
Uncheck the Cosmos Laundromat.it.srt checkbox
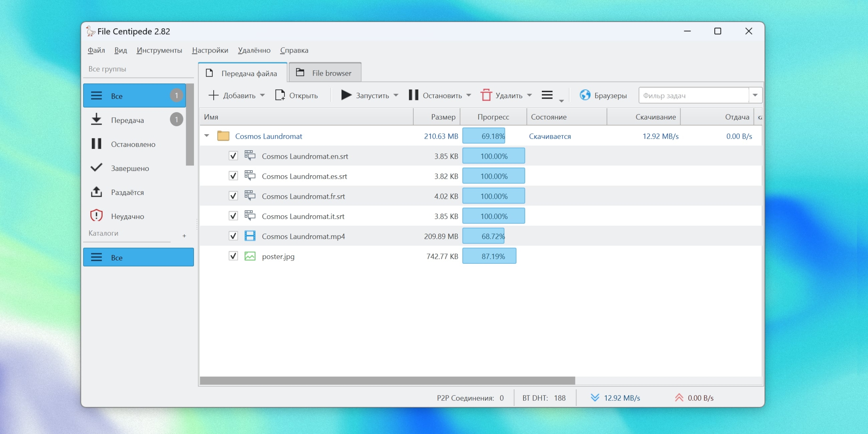[x=233, y=216]
